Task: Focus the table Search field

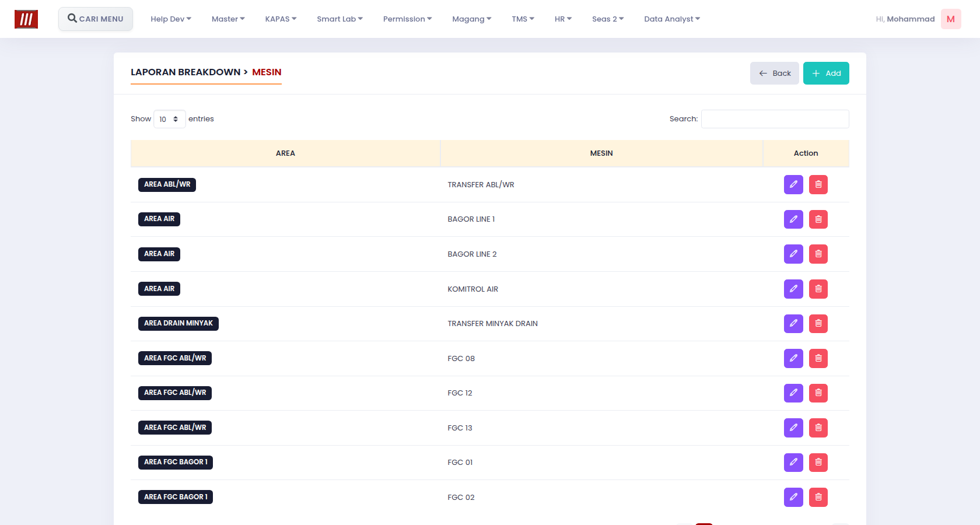Action: [775, 119]
